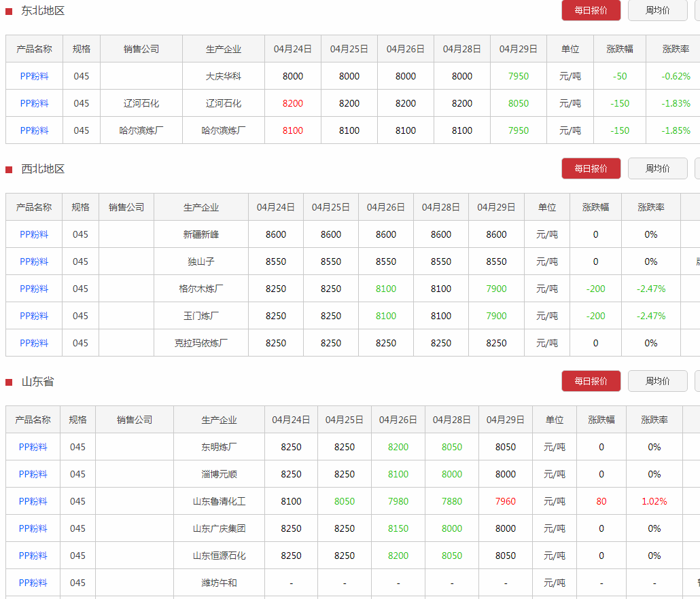Click -0.62% 涨跌率 for 大庆华科
This screenshot has height=599, width=700.
676,76
